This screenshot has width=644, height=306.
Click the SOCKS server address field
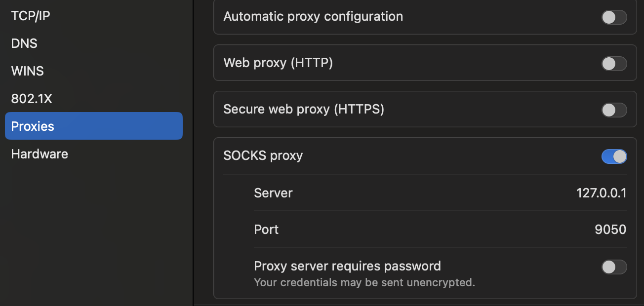(601, 193)
